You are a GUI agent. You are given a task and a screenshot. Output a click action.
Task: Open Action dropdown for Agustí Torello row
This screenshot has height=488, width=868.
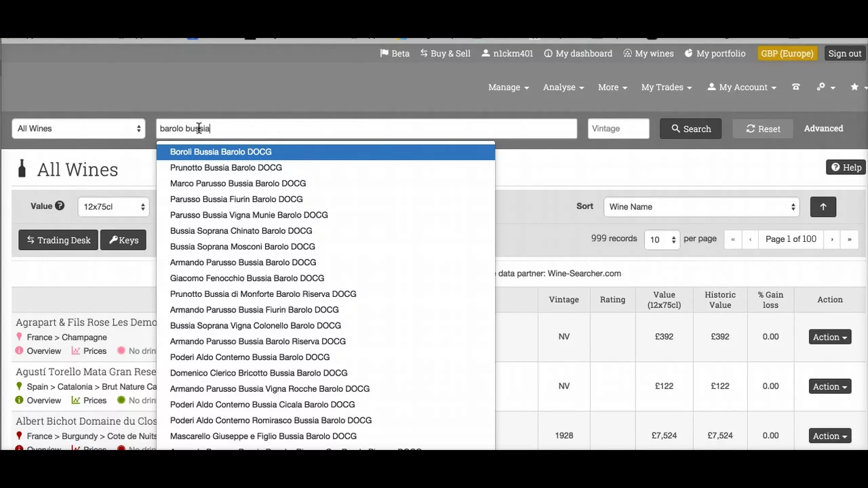(830, 386)
